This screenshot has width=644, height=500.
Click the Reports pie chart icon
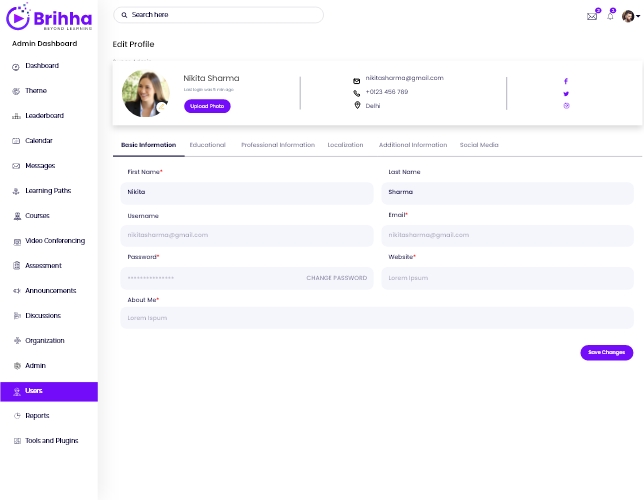pyautogui.click(x=17, y=416)
